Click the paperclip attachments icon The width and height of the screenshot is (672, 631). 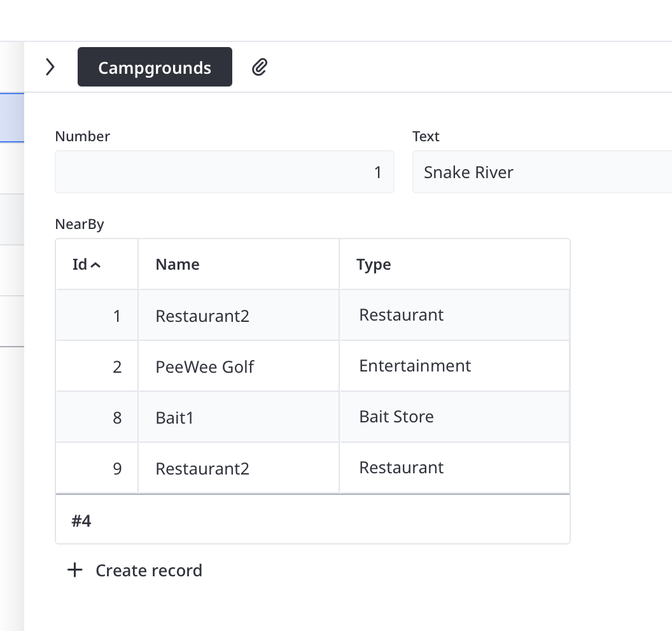tap(259, 67)
